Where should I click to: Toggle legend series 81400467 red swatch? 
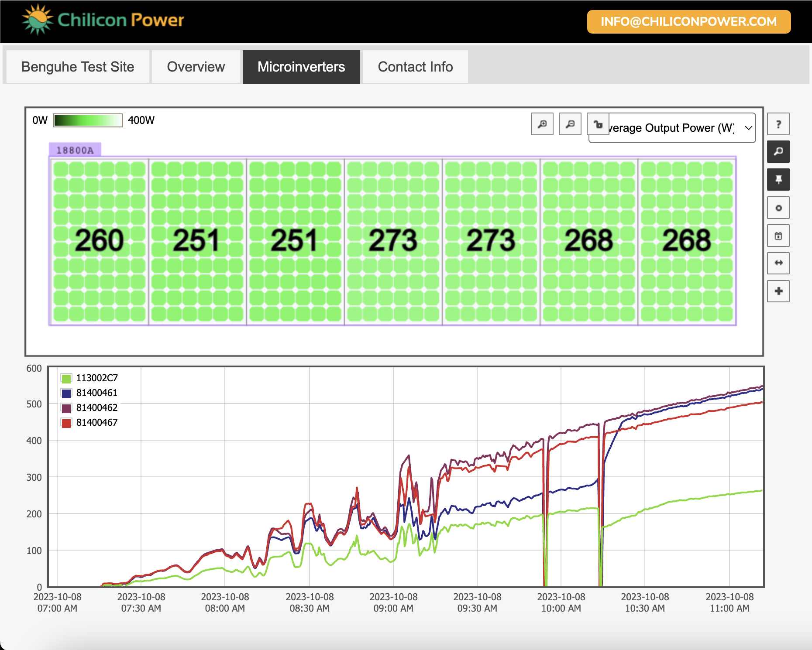coord(66,423)
